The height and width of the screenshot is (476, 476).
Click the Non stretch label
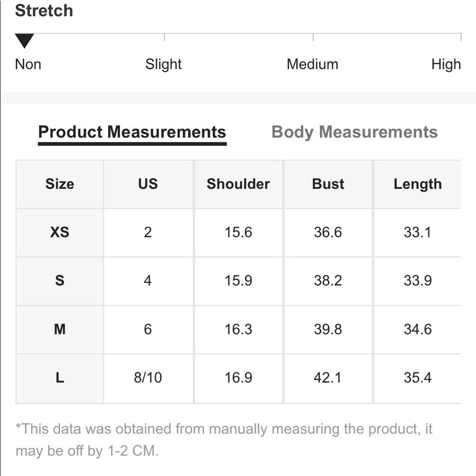pyautogui.click(x=28, y=64)
